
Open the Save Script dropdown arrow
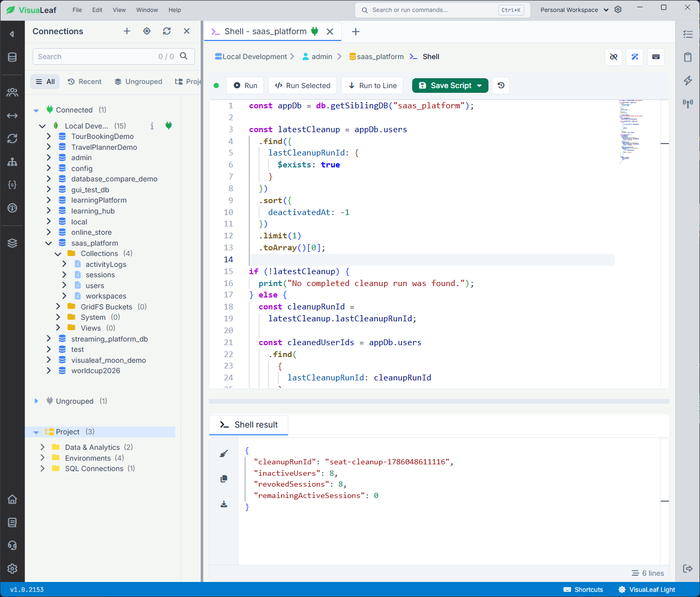[480, 86]
